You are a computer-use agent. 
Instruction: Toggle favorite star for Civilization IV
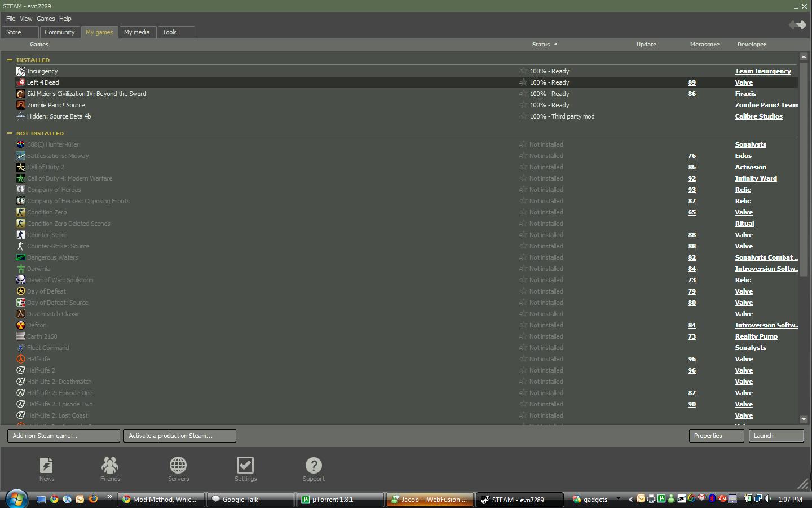(x=523, y=94)
